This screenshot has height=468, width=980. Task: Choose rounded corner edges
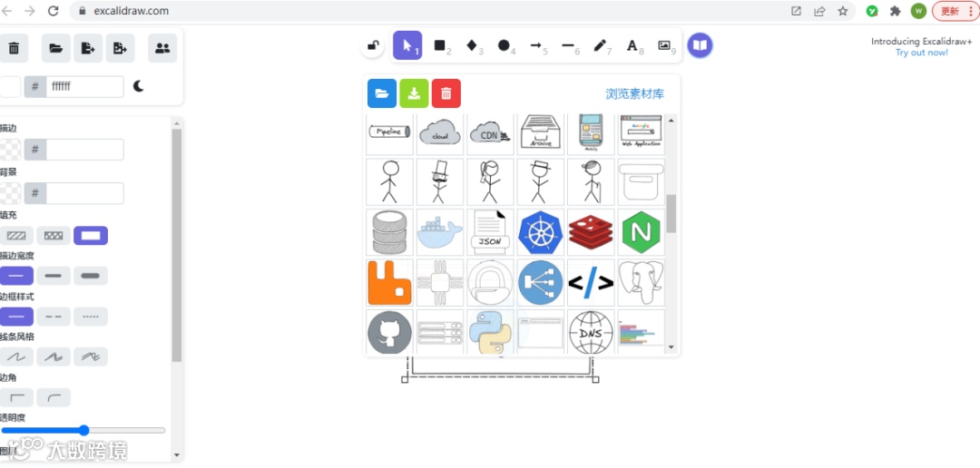54,397
